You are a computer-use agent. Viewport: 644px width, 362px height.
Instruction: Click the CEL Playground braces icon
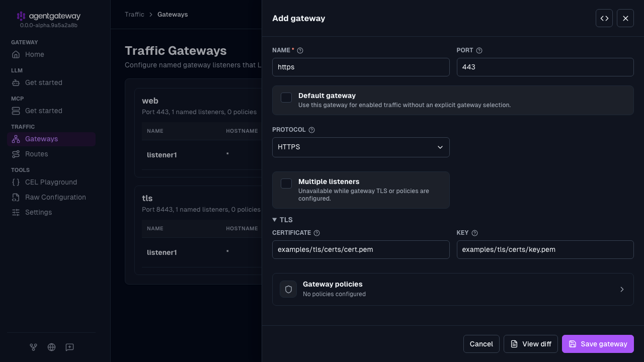[16, 182]
